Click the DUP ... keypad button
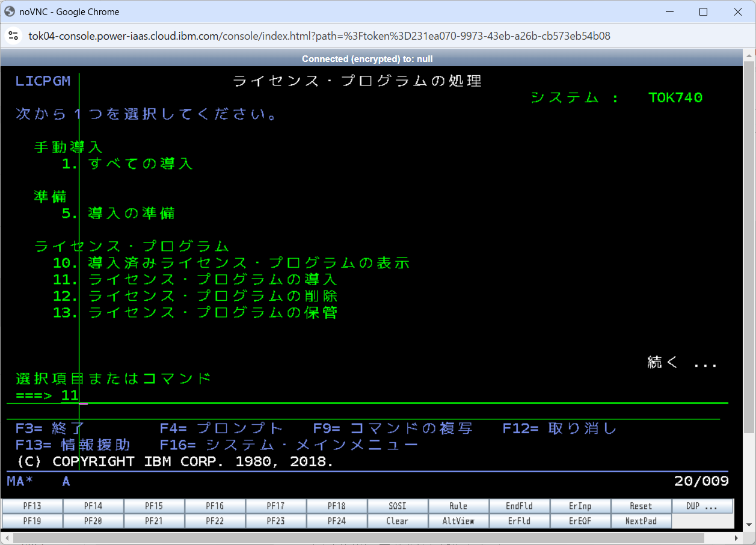The width and height of the screenshot is (756, 545). pyautogui.click(x=702, y=506)
